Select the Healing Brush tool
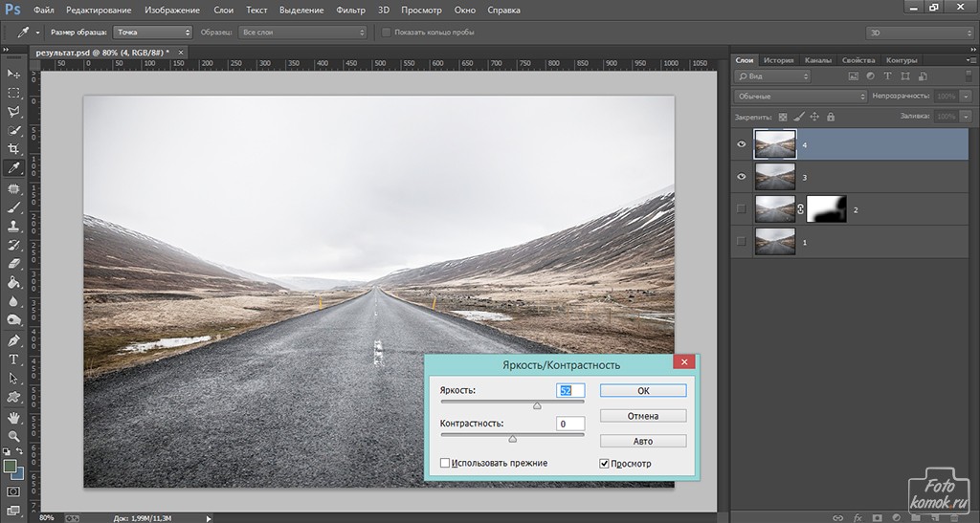The height and width of the screenshot is (523, 980). click(13, 188)
